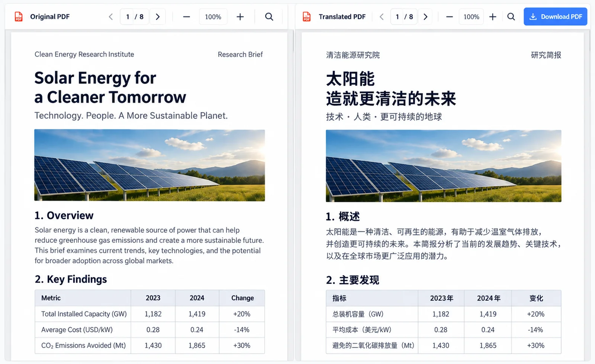595x364 pixels.
Task: Go to previous page in Original PDF
Action: [x=110, y=17]
